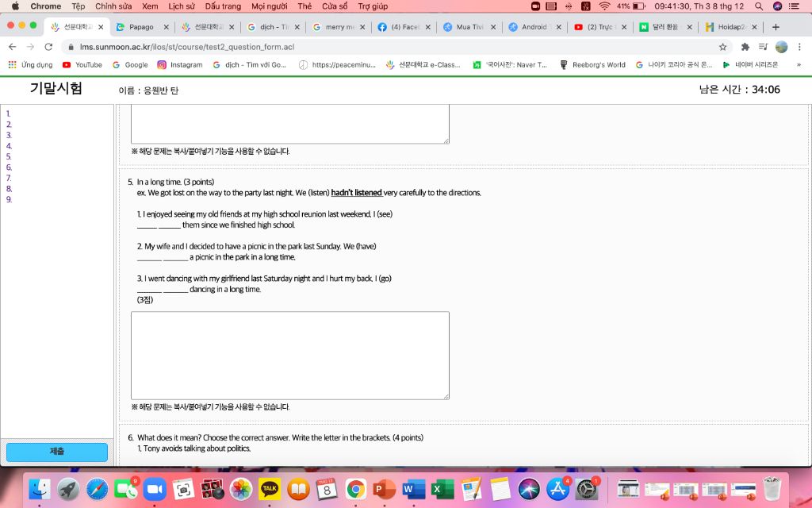Open Microsoft Excel in the dock
This screenshot has width=812, height=508.
[442, 489]
